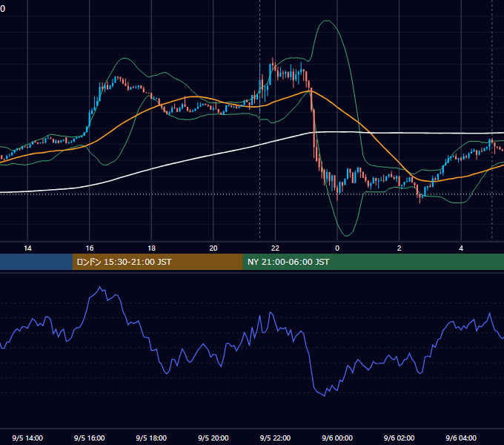This screenshot has width=504, height=445.
Task: Click the 9/5 22:00 date label
Action: (275, 438)
